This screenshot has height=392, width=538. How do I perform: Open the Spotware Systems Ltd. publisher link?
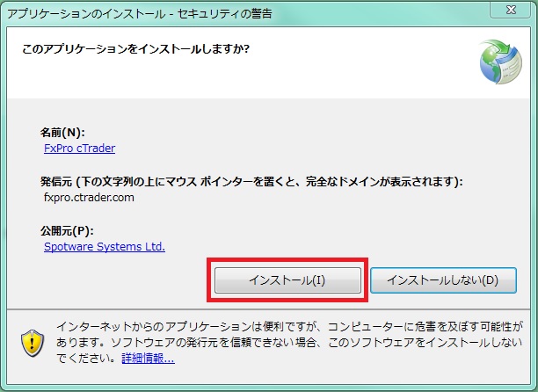coord(105,247)
